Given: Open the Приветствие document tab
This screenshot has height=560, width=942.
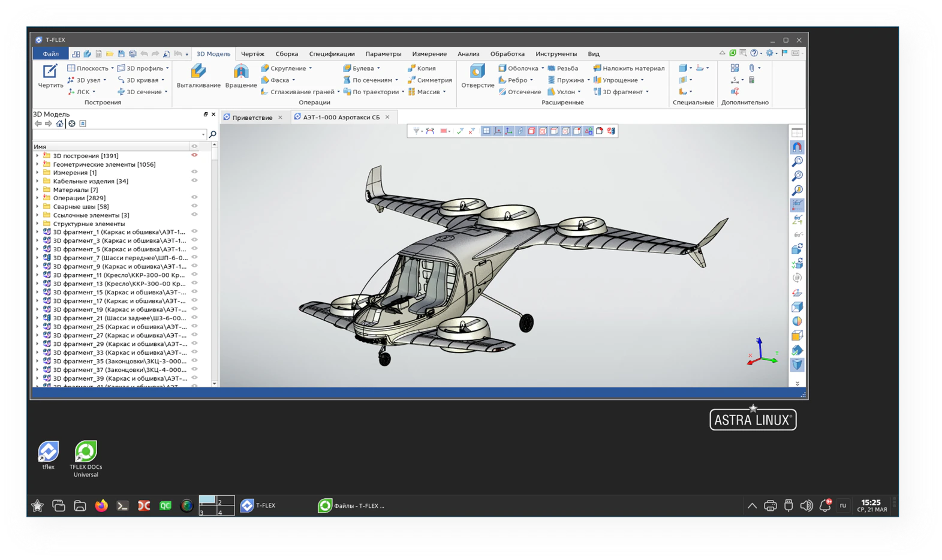Looking at the screenshot, I should 252,118.
